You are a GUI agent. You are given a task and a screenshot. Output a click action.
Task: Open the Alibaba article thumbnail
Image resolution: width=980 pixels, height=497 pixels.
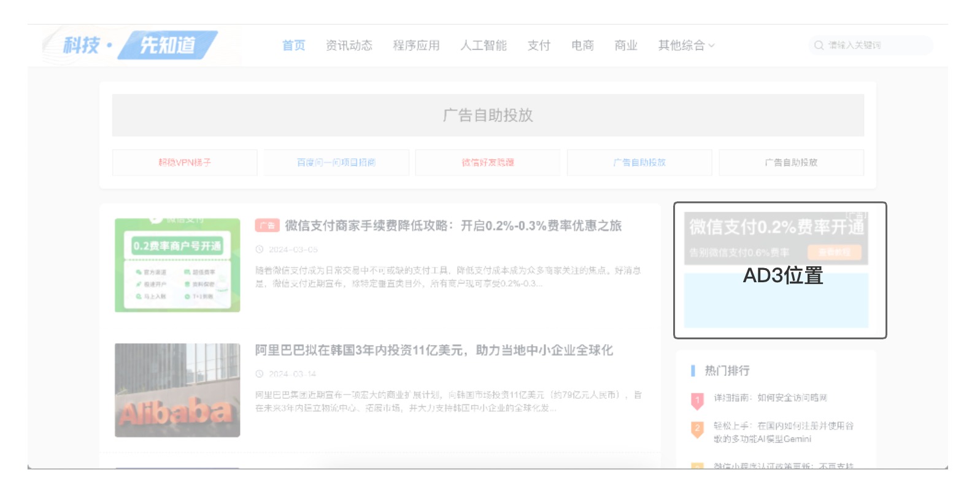177,390
